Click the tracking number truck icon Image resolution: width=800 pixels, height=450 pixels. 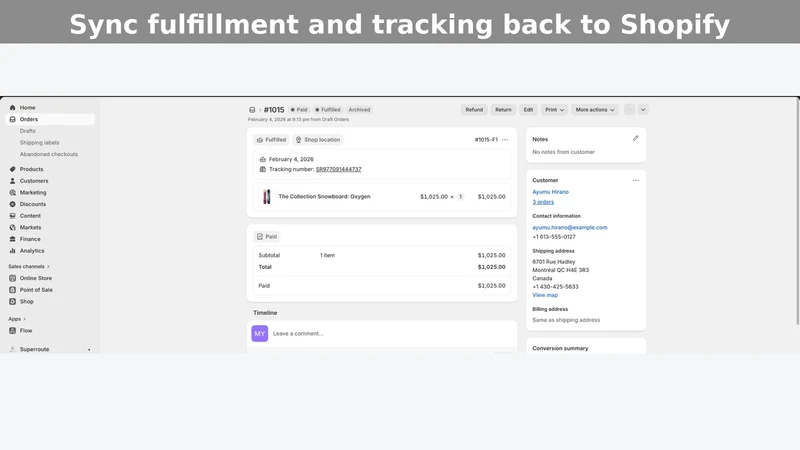coord(263,169)
